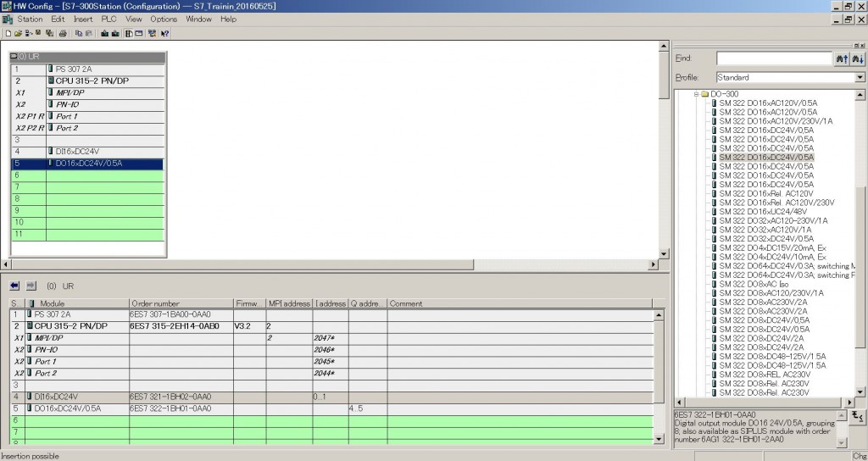Select PN-IO row X2 in rack
This screenshot has height=461, width=868.
(87, 104)
